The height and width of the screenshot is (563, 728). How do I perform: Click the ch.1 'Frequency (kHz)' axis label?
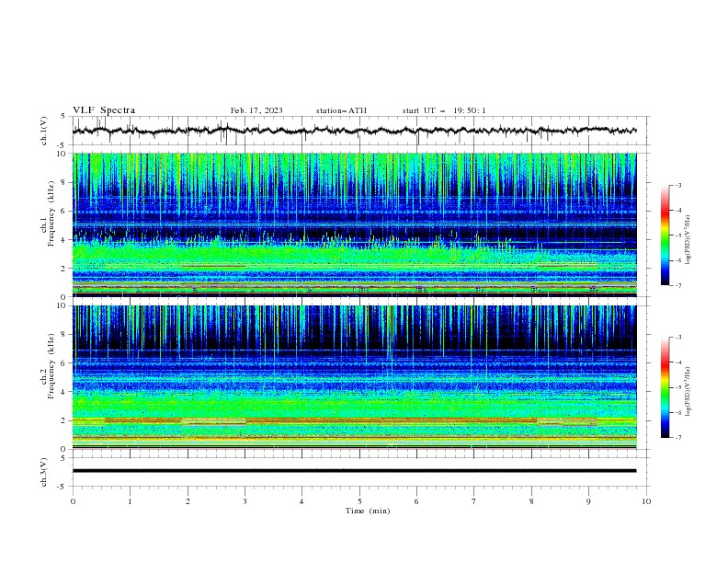(x=51, y=214)
